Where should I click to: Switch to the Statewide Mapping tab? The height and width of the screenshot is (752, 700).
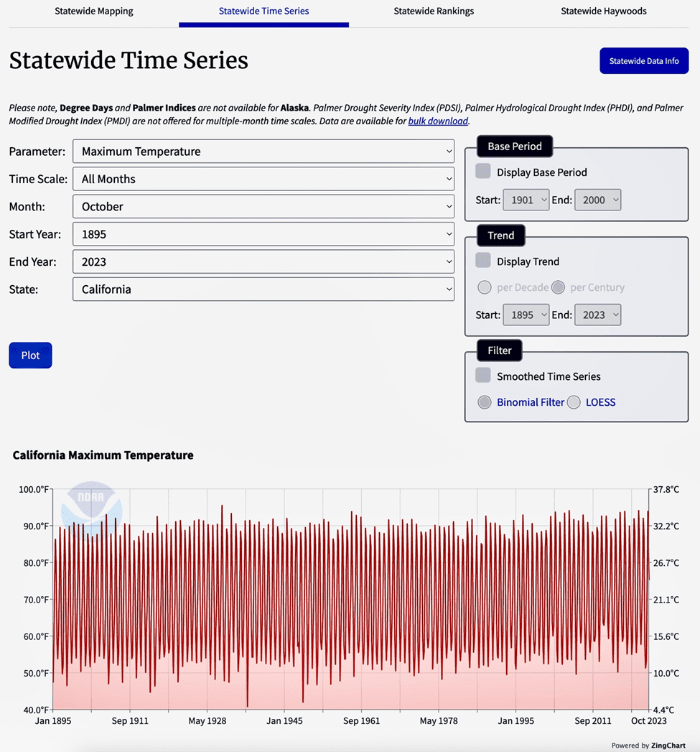coord(94,11)
